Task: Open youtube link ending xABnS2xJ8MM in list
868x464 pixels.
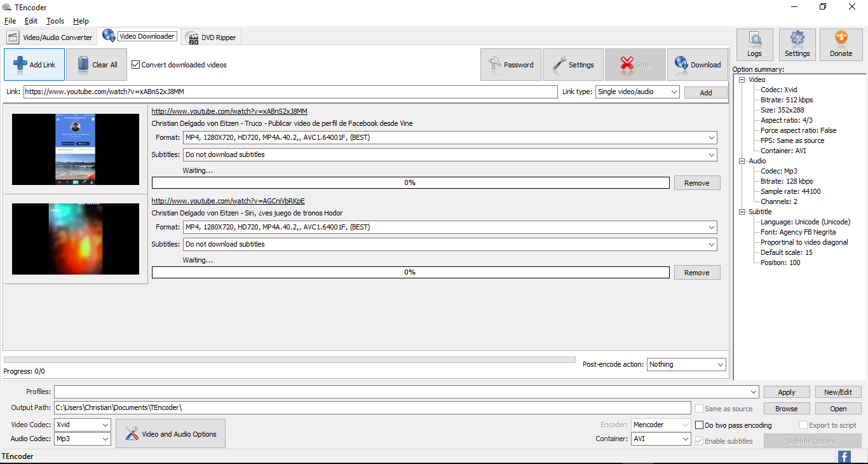Action: [229, 111]
